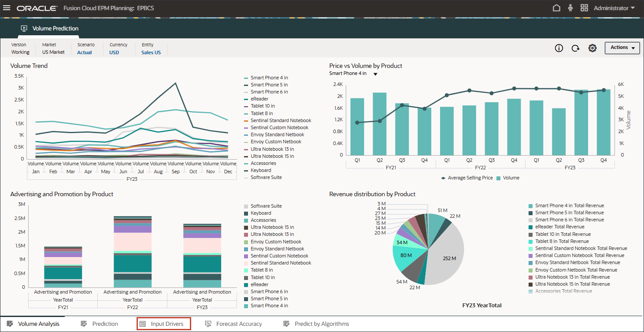This screenshot has width=644, height=332.
Task: Click Tablet 10 in swatch in Volume Trend legend
Action: (x=246, y=106)
